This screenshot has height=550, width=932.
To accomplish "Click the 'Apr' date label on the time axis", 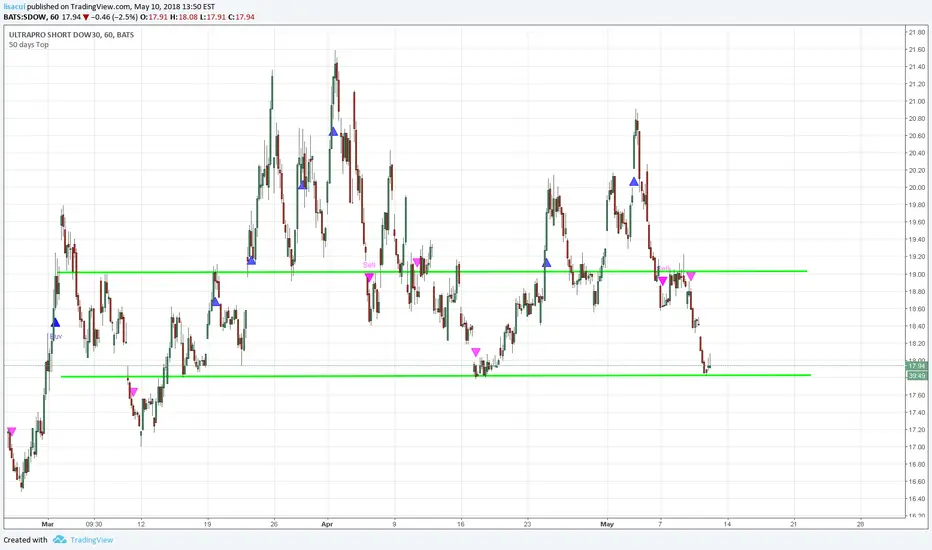I will [327, 524].
